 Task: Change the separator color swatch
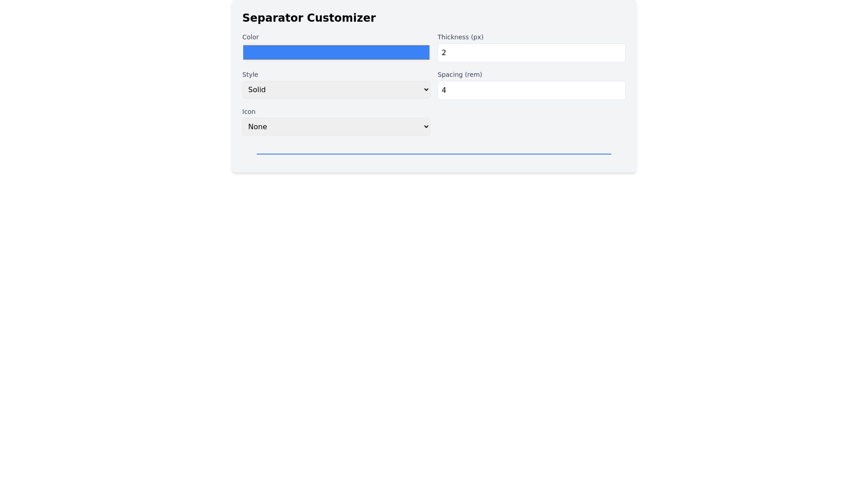[x=336, y=52]
